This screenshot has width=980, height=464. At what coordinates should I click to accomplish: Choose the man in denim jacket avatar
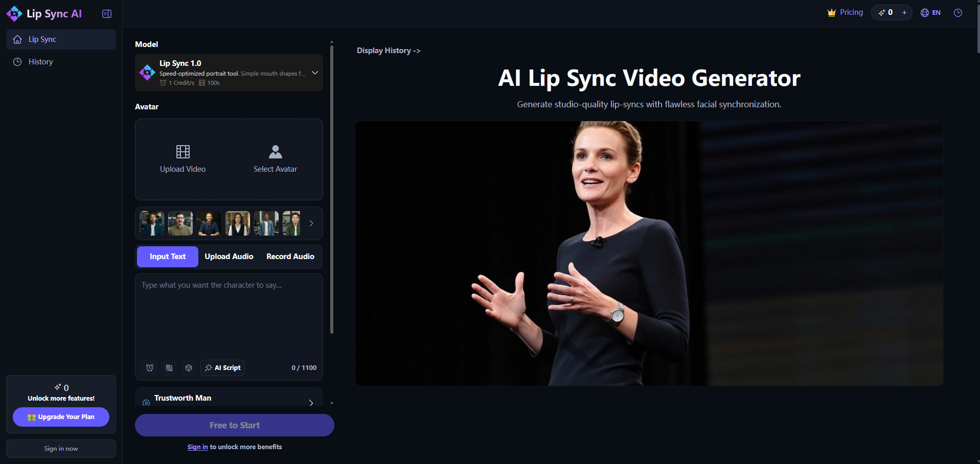click(266, 223)
